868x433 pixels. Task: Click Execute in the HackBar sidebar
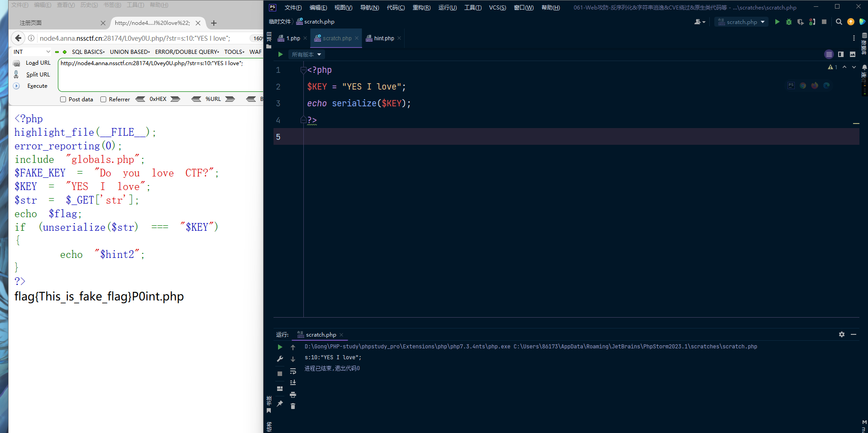point(37,86)
